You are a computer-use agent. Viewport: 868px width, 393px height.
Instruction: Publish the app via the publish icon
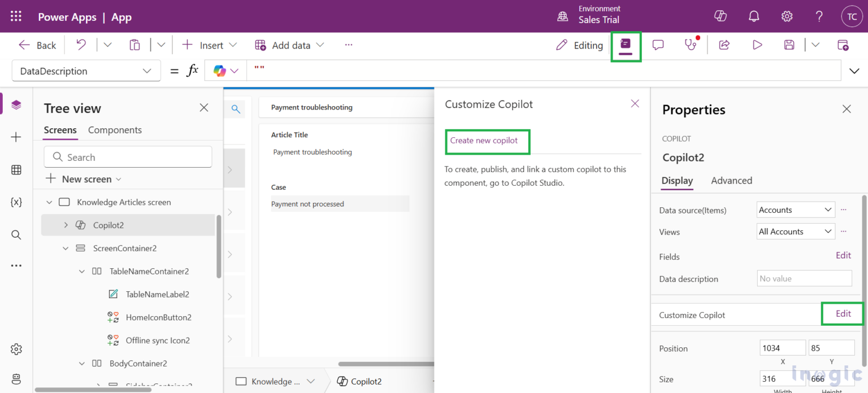tap(843, 45)
